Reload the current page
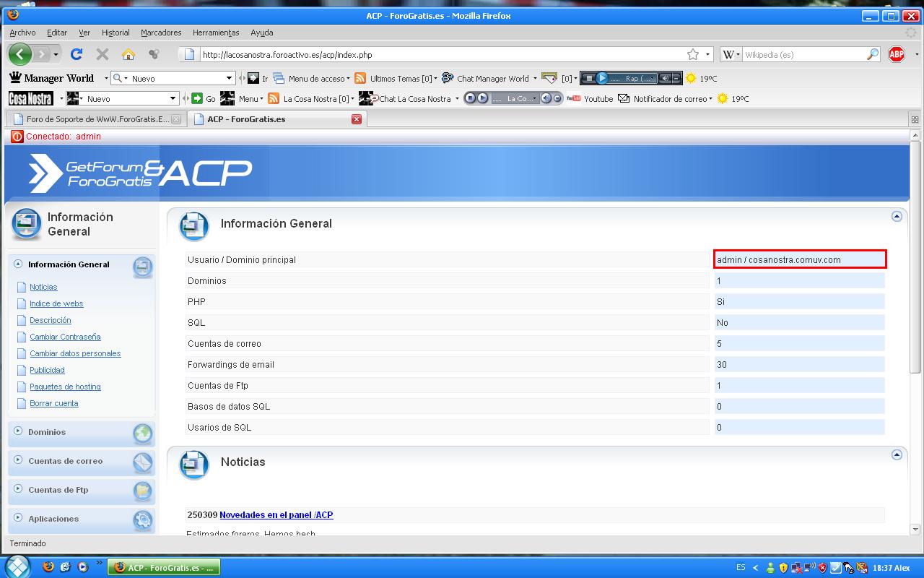Image resolution: width=924 pixels, height=578 pixels. point(77,54)
